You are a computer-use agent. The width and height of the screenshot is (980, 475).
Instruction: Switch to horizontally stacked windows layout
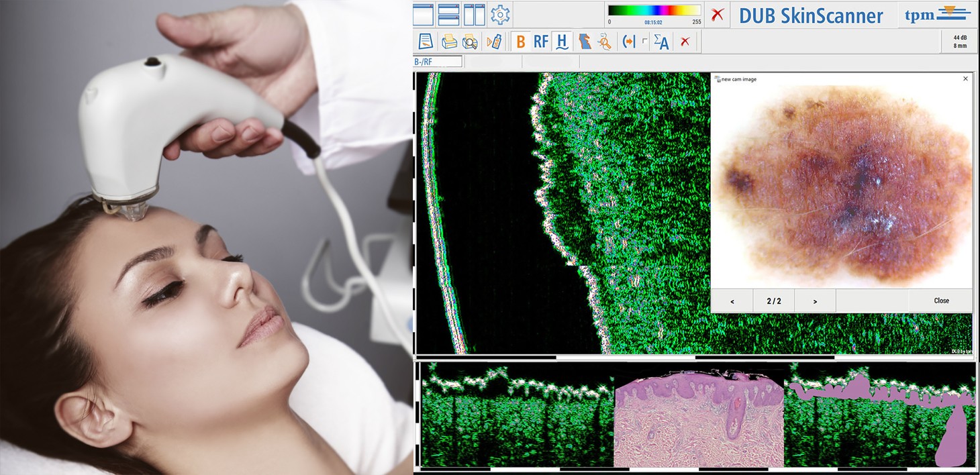(x=448, y=14)
